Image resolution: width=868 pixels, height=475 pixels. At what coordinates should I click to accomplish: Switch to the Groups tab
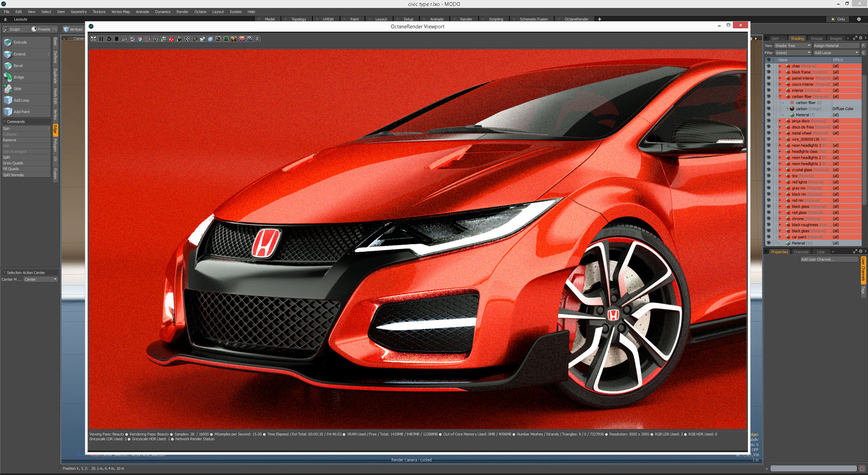(x=816, y=38)
